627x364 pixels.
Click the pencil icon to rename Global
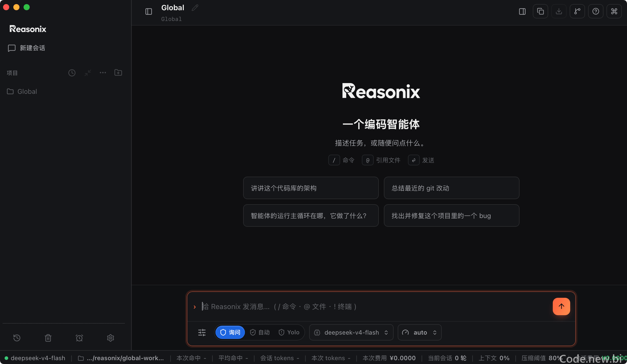[195, 8]
